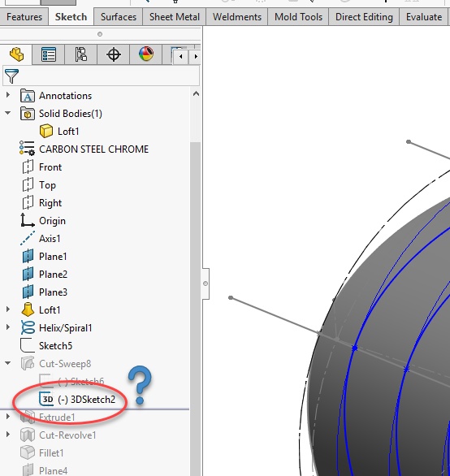Expand the Helix/Spiral1 feature

coord(8,327)
